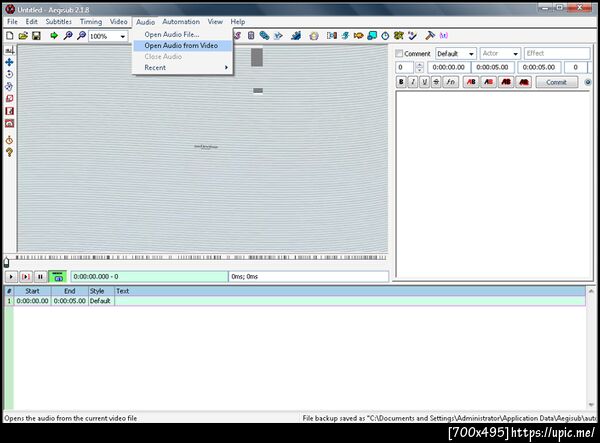
Task: Click the Effect input field
Action: click(557, 54)
